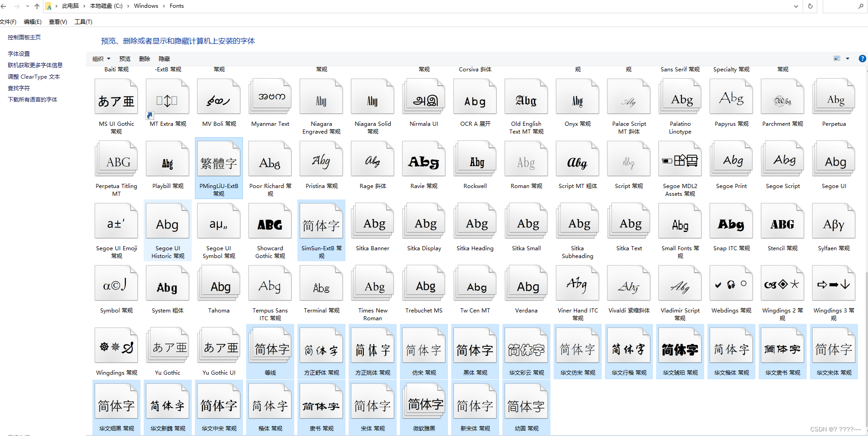Select the Nirmala UI font icon
Image resolution: width=868 pixels, height=436 pixels.
[424, 97]
